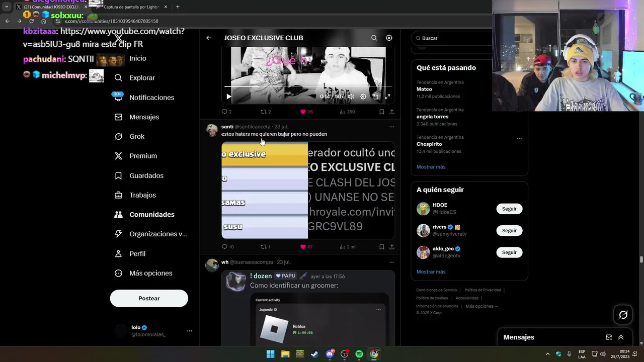Open Explorar in the sidebar
This screenshot has height=362, width=644.
(135, 78)
